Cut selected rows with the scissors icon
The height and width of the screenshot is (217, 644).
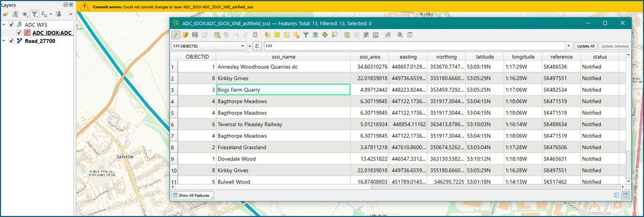pyautogui.click(x=236, y=35)
